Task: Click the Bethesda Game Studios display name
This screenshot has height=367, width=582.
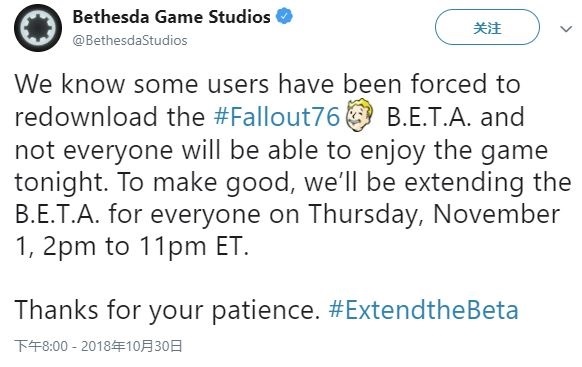Action: 171,17
